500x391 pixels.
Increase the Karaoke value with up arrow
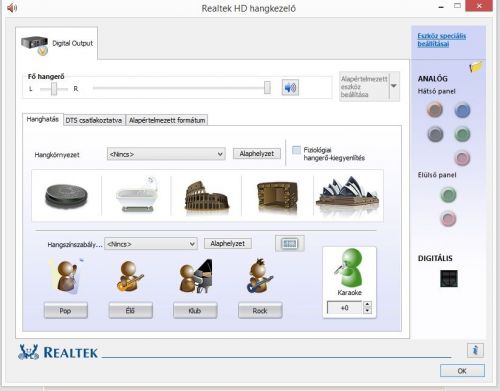point(367,304)
